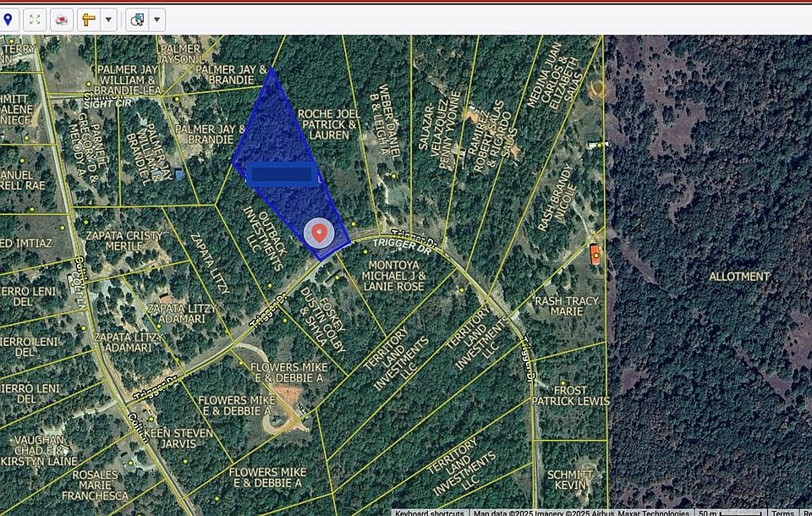
Task: Open the measure tool dropdown arrow
Action: (x=108, y=20)
